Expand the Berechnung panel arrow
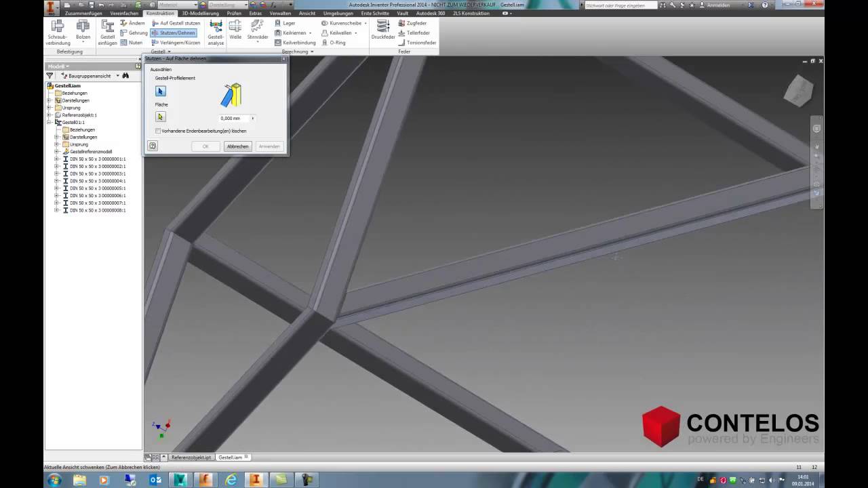Screen dimensions: 868x488 pyautogui.click(x=311, y=52)
